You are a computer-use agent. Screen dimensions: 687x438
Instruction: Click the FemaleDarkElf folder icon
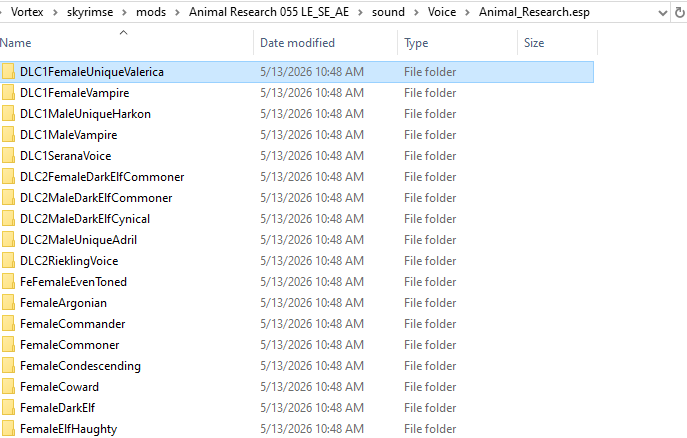(x=8, y=408)
